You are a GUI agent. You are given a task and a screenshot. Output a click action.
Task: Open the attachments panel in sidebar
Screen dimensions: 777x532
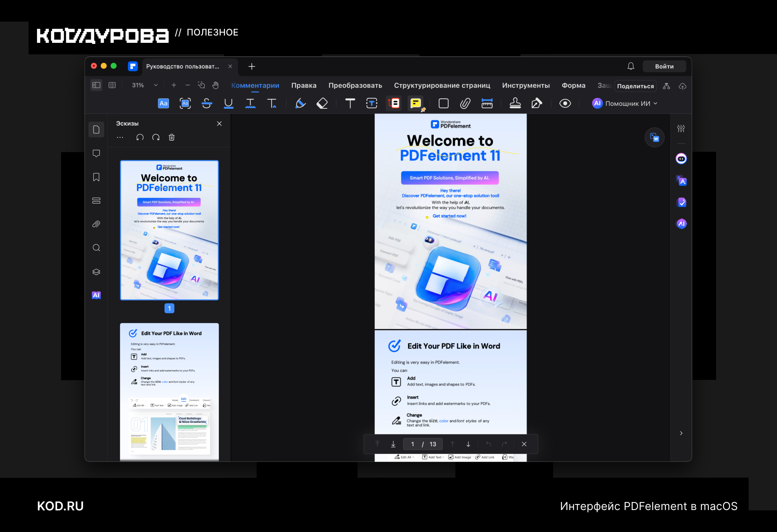(x=96, y=224)
